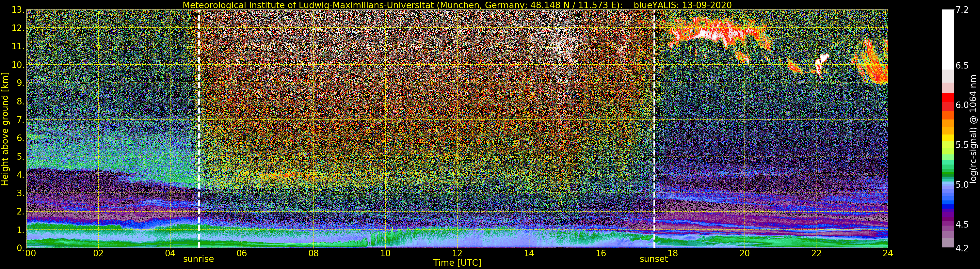Click the '24' tick on the time axis
The width and height of the screenshot is (980, 269).
pos(888,253)
